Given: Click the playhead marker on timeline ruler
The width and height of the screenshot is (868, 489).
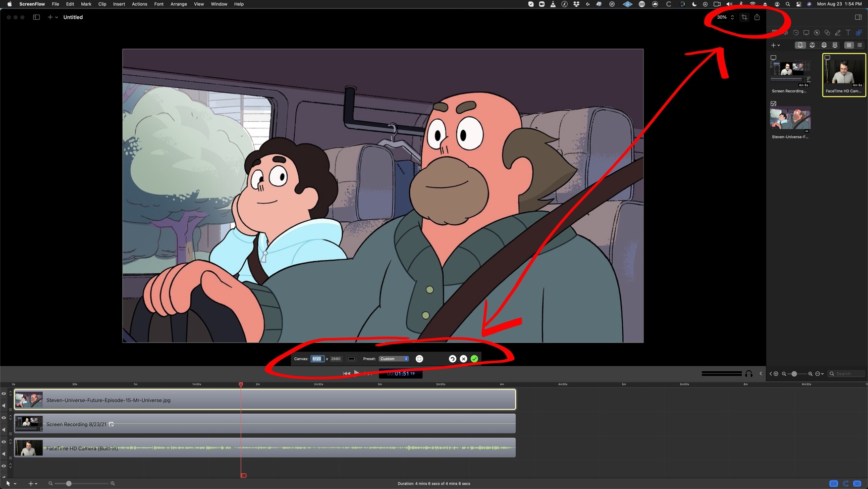Looking at the screenshot, I should pyautogui.click(x=241, y=384).
